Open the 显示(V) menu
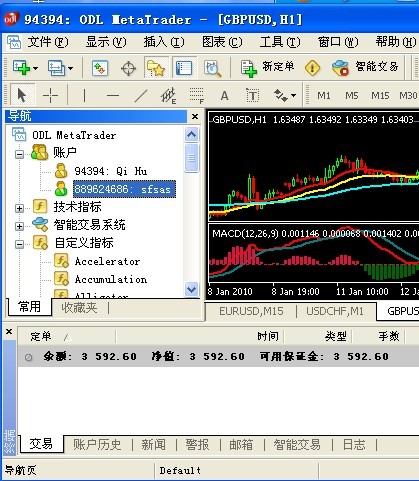This screenshot has height=481, width=419. (x=106, y=42)
